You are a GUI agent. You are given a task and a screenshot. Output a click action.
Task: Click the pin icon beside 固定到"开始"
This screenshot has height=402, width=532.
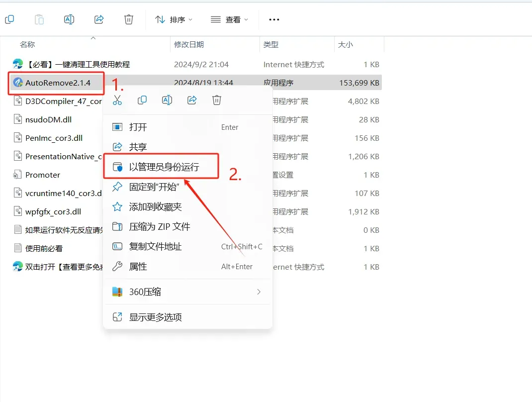[117, 187]
